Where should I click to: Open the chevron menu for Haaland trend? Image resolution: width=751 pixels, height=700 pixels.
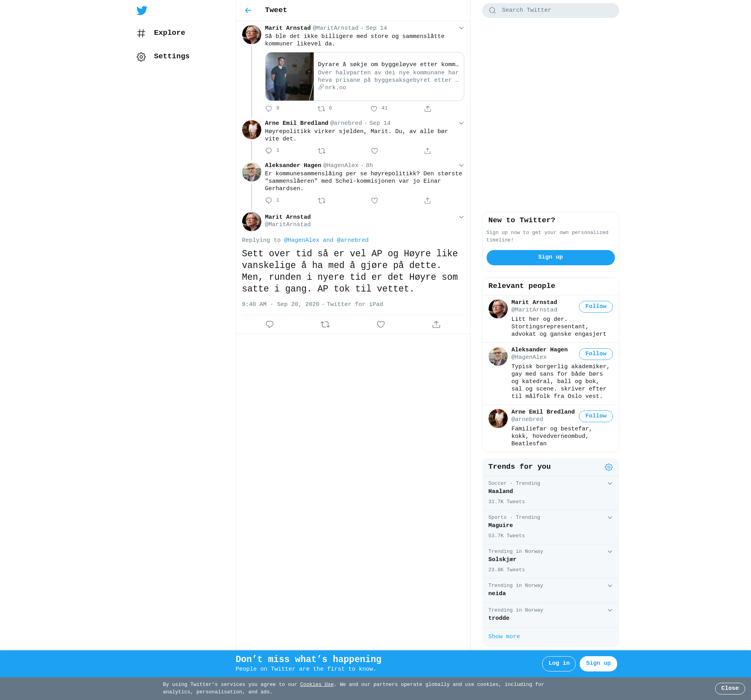pyautogui.click(x=610, y=484)
